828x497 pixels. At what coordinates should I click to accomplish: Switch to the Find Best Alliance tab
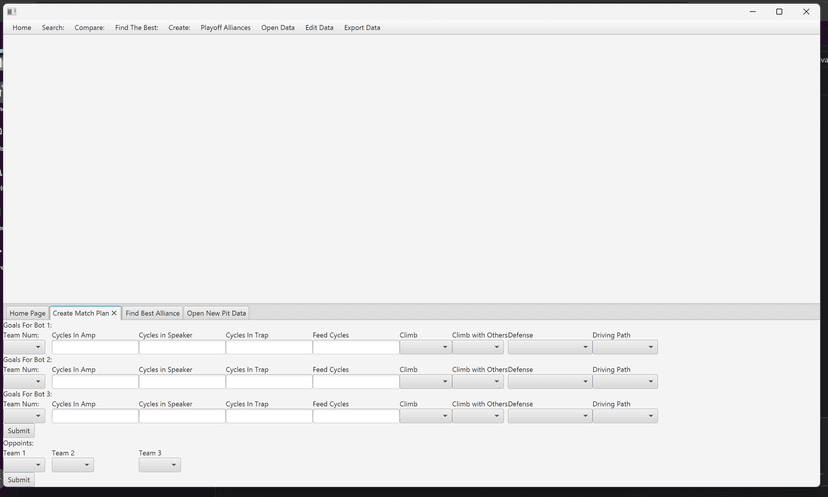[153, 313]
